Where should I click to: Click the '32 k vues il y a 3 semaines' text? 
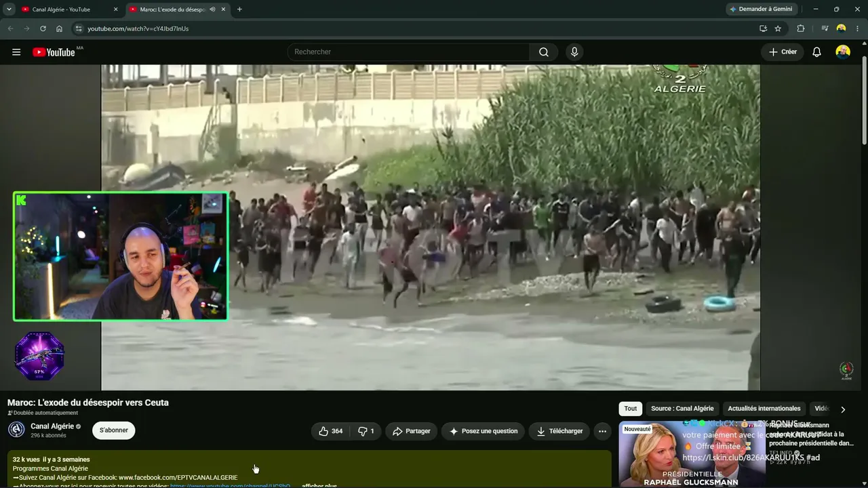tap(51, 460)
